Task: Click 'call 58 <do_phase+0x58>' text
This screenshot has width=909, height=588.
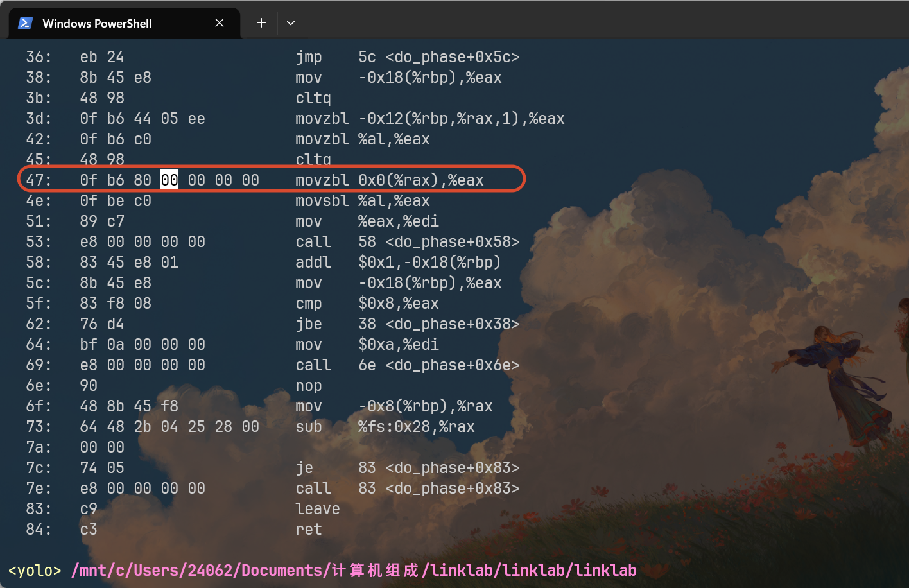Action: click(x=408, y=242)
